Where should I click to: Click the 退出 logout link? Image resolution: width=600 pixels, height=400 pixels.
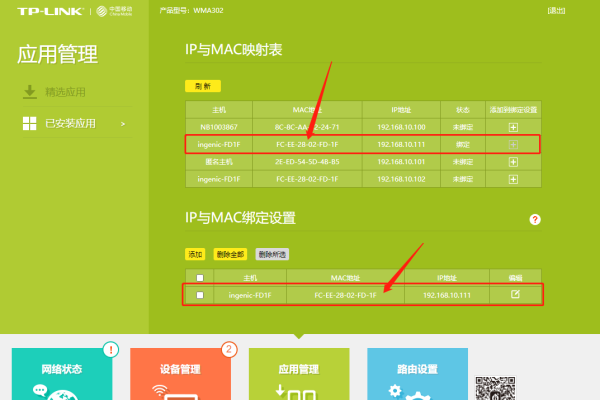[x=556, y=11]
